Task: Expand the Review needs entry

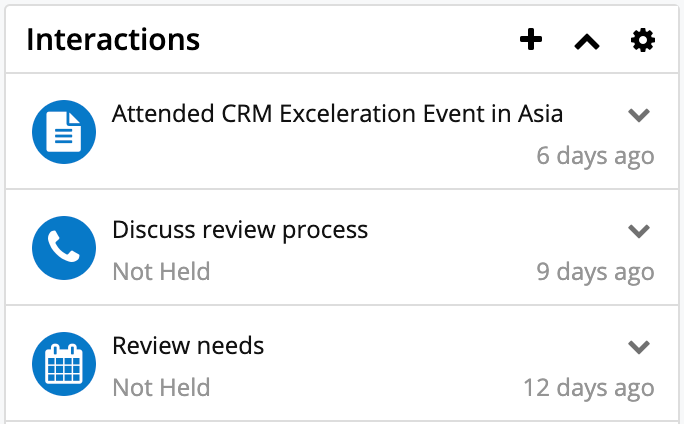Action: click(639, 347)
